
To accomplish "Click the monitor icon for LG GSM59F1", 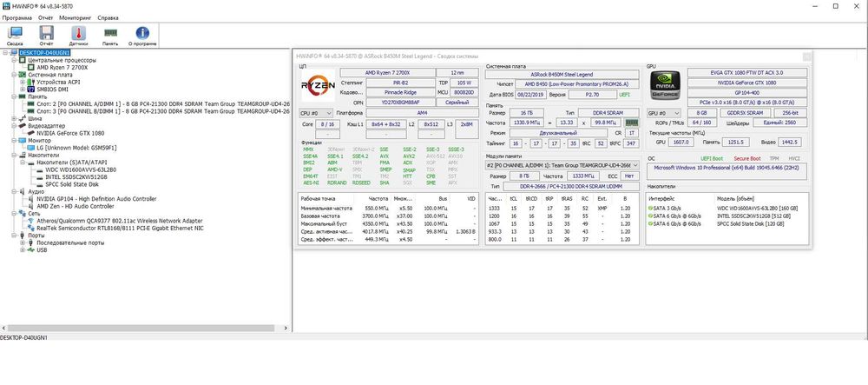I will pyautogui.click(x=31, y=148).
